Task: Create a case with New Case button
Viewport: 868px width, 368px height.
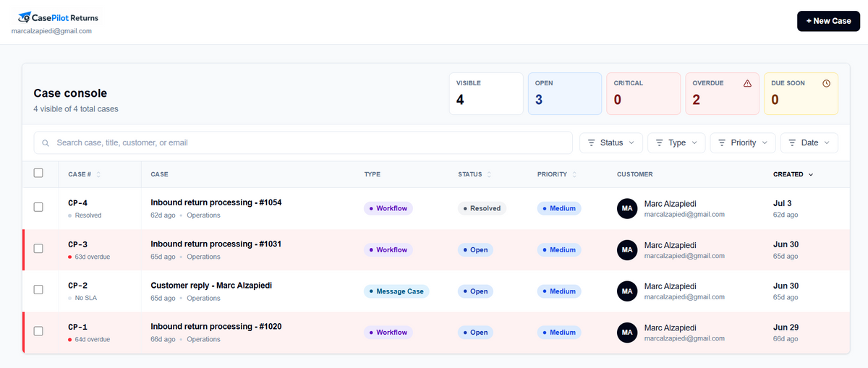Action: point(828,21)
